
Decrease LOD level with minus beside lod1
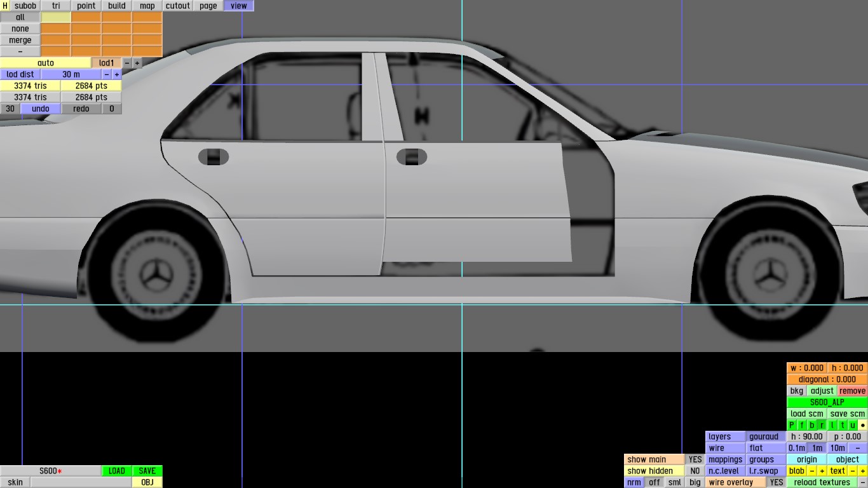coord(127,63)
